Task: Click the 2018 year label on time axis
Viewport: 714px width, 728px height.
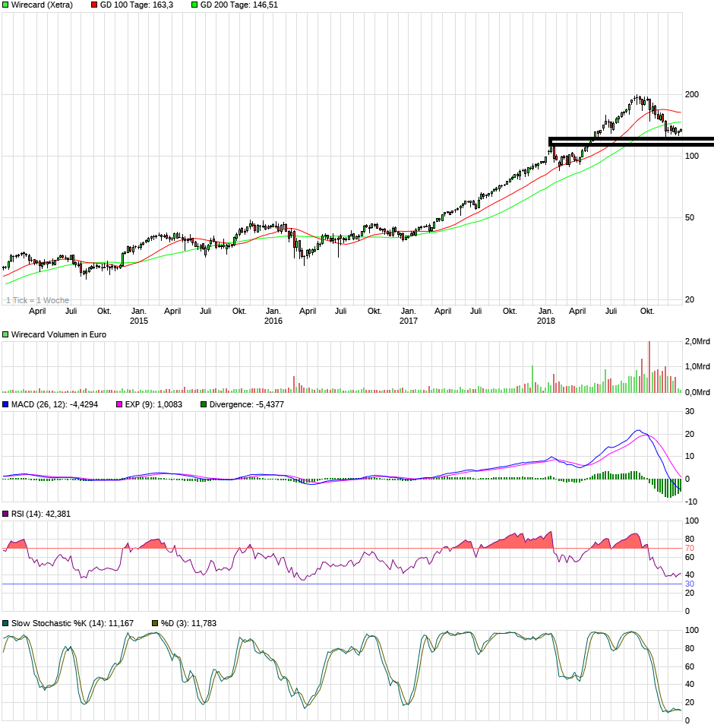Action: tap(546, 321)
